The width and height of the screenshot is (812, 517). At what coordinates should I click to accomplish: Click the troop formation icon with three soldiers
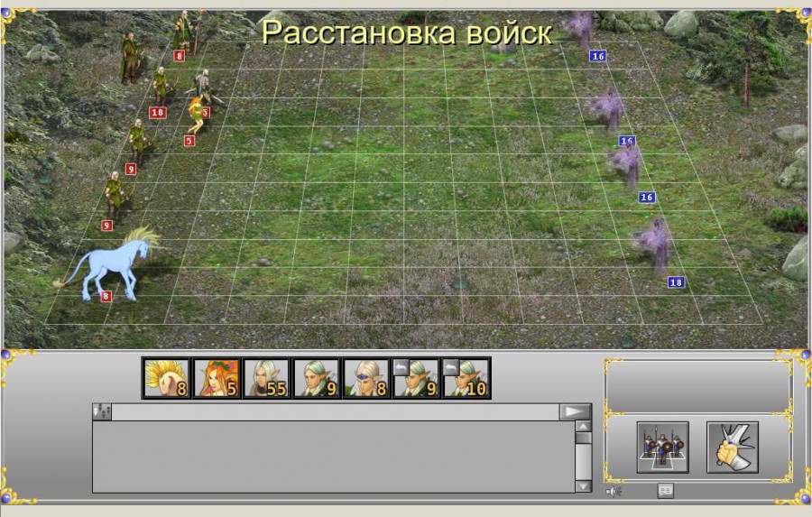pyautogui.click(x=663, y=447)
